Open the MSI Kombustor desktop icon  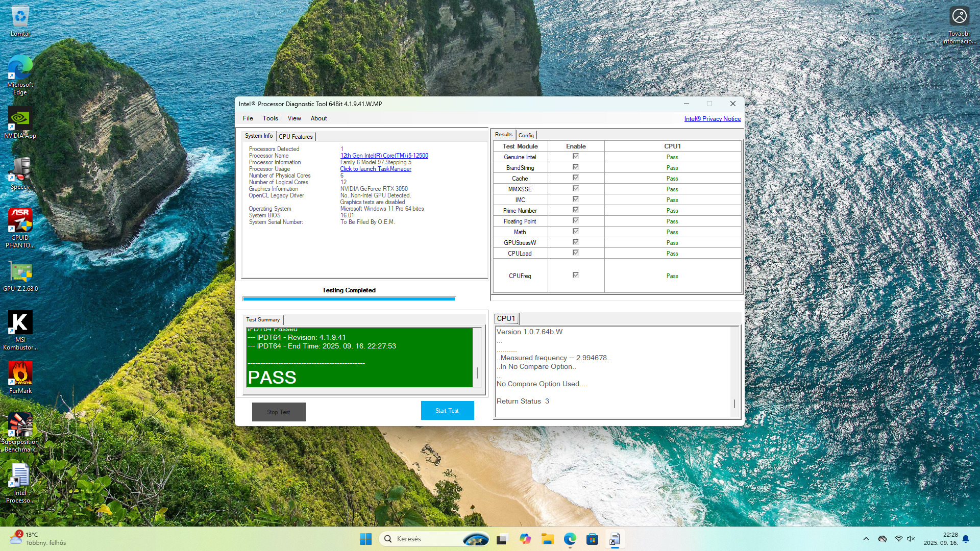pyautogui.click(x=20, y=323)
